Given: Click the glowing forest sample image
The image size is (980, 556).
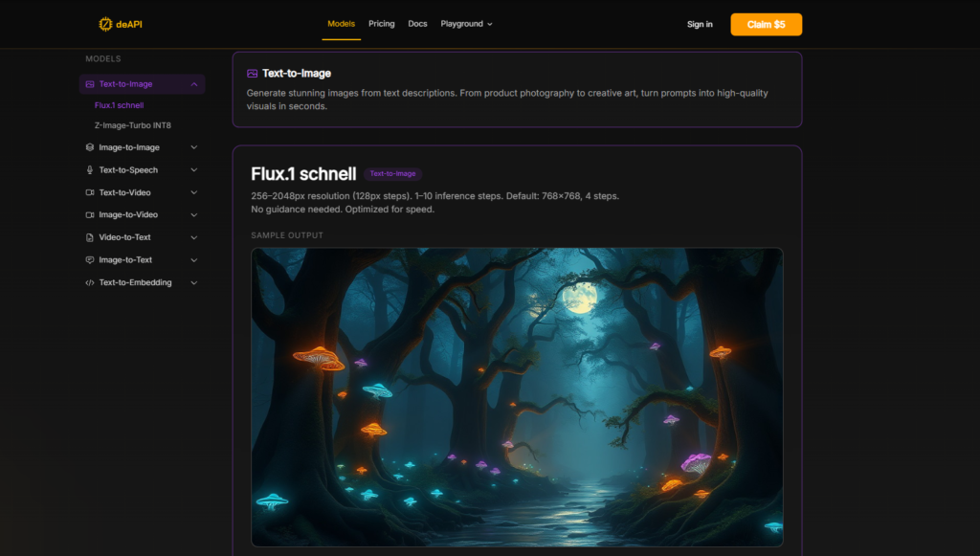Looking at the screenshot, I should pos(517,397).
